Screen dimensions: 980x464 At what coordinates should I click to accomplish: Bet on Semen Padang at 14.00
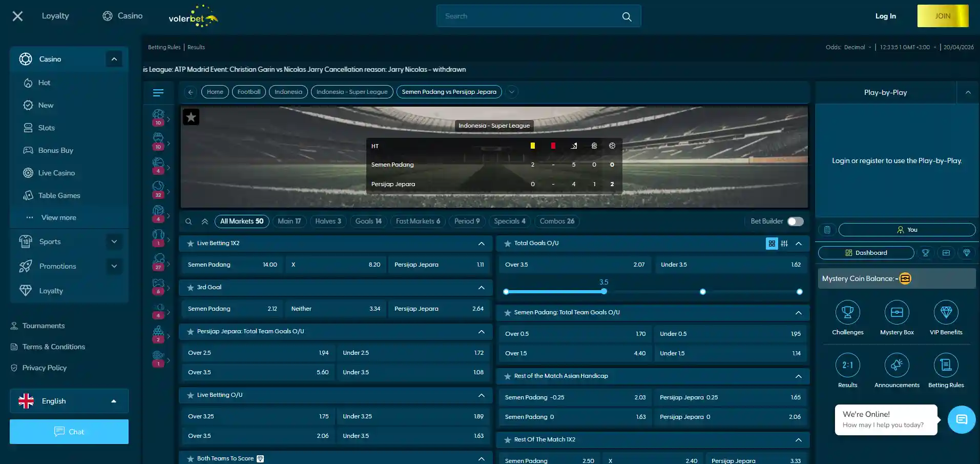point(232,265)
